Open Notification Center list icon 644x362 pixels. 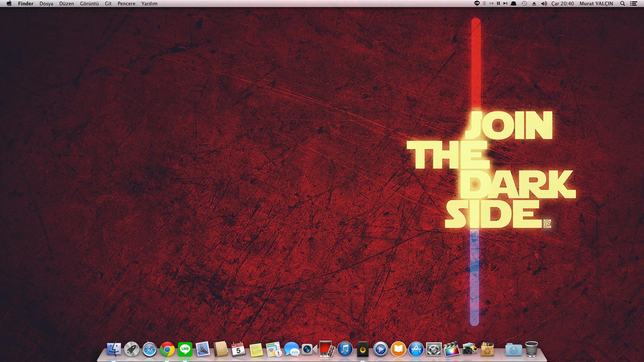tap(634, 4)
